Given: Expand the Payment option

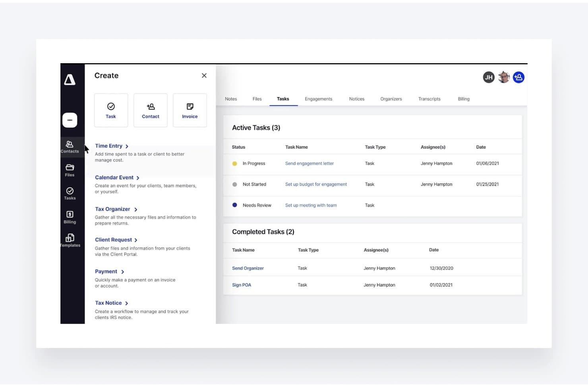Looking at the screenshot, I should pyautogui.click(x=110, y=272).
